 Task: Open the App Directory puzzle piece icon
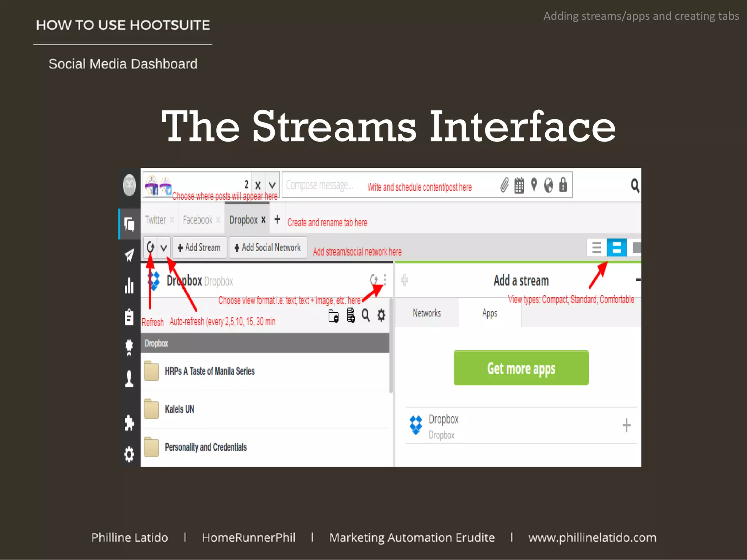tap(129, 423)
